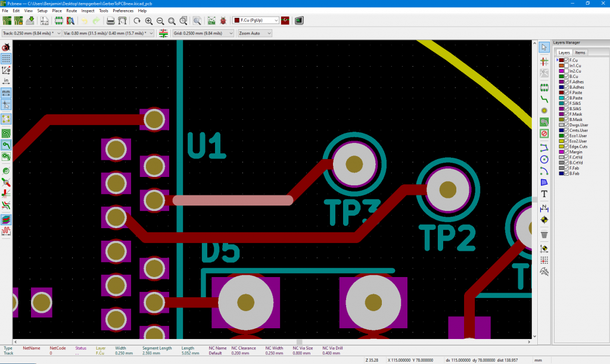The image size is (610, 364).
Task: Run the design rules checker bug icon
Action: click(x=223, y=20)
